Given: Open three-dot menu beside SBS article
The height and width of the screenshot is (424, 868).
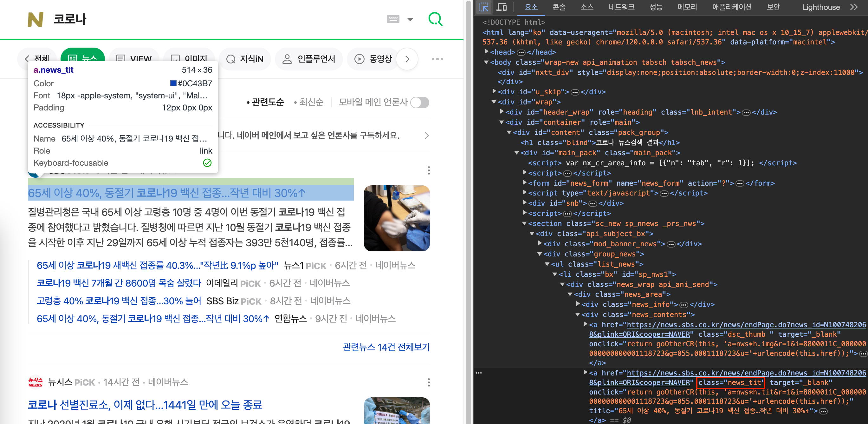Looking at the screenshot, I should [429, 170].
